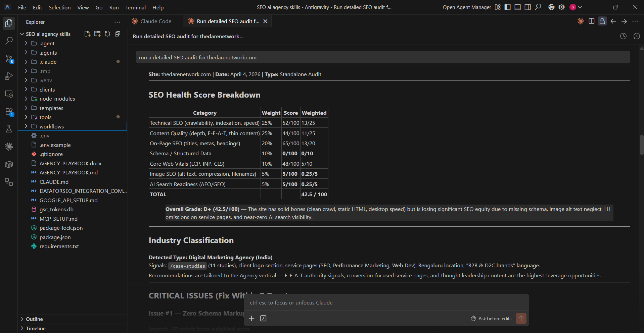Refresh the Explorer file tree

[x=107, y=34]
